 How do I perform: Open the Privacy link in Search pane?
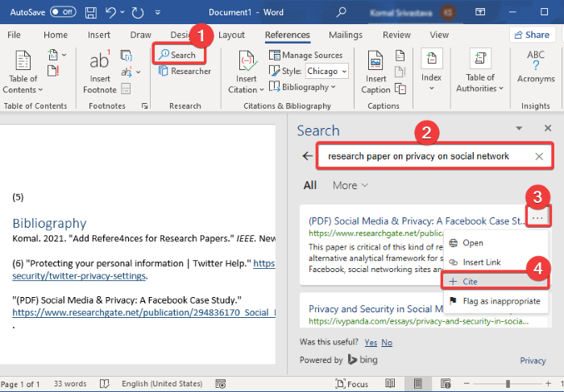point(533,361)
